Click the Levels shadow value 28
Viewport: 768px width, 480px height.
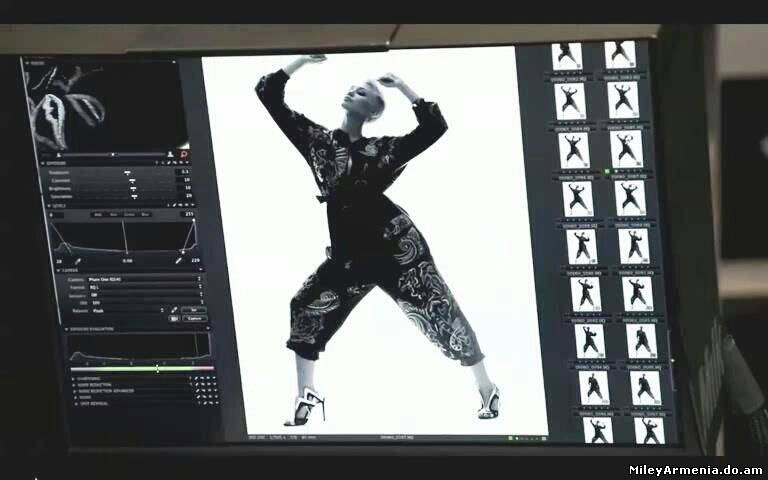click(59, 261)
